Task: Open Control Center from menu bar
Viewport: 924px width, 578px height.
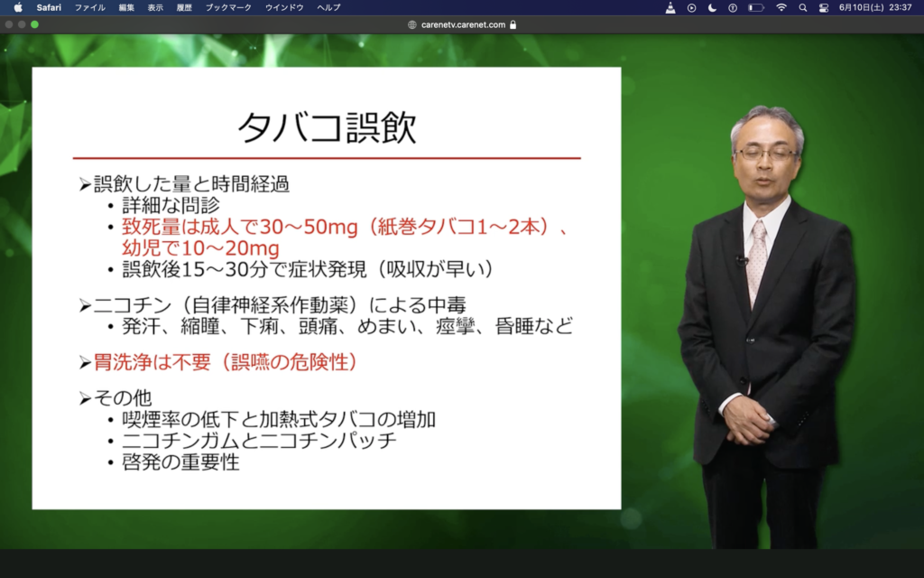Action: click(x=823, y=7)
